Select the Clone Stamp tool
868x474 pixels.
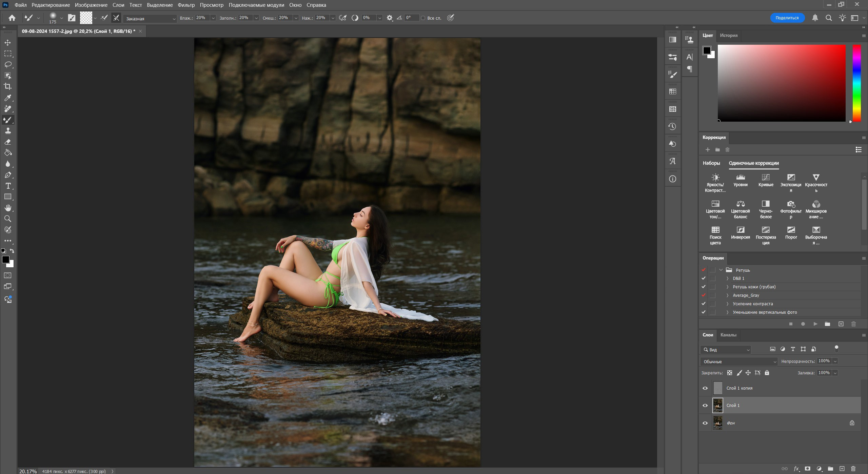click(x=8, y=131)
